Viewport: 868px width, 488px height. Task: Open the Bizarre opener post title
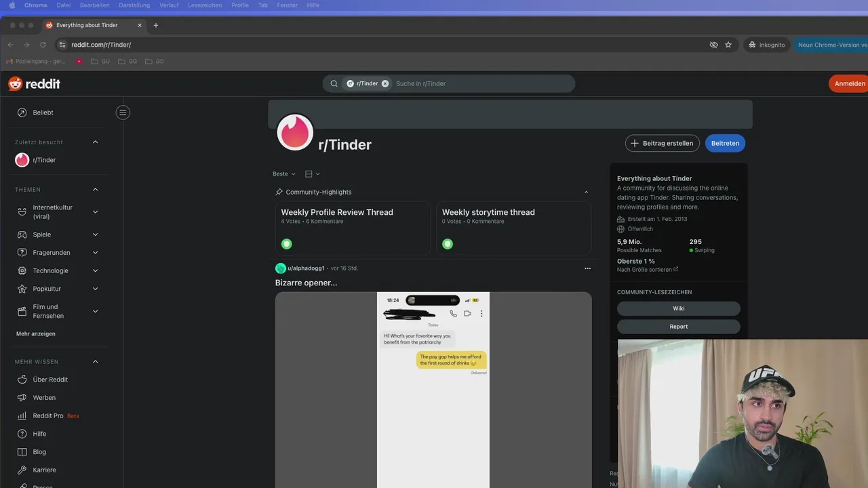tap(306, 283)
